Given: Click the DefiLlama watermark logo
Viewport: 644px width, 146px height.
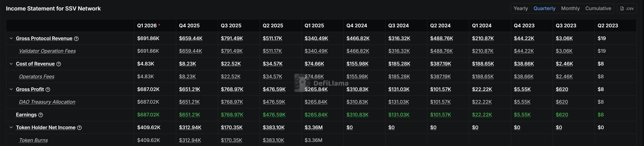Looking at the screenshot, I should click(321, 83).
